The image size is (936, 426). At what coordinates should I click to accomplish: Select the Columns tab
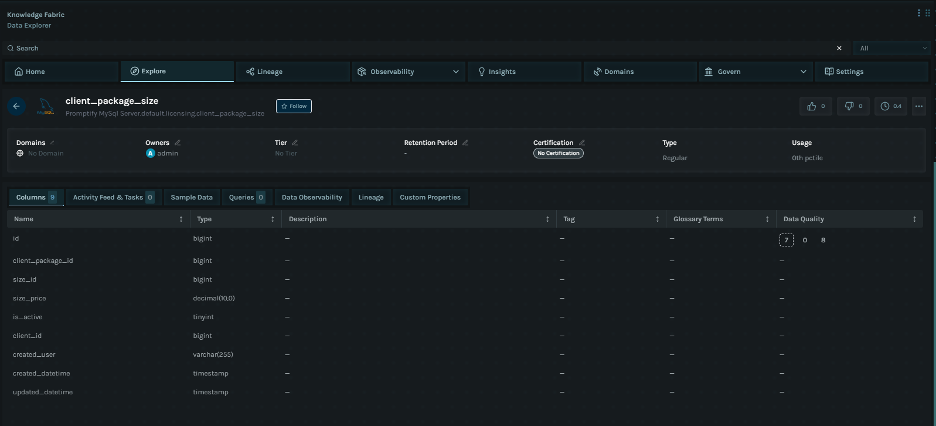(x=36, y=197)
